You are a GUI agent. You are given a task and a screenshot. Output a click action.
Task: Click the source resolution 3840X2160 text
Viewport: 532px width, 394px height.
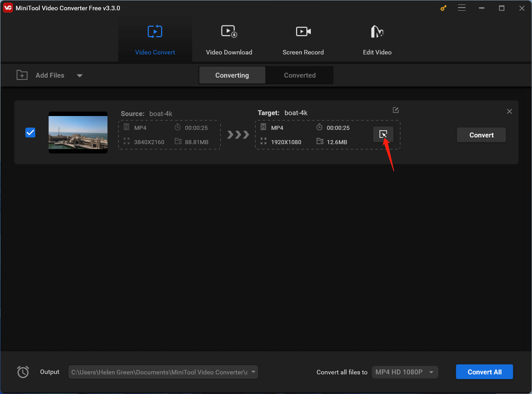coord(149,142)
